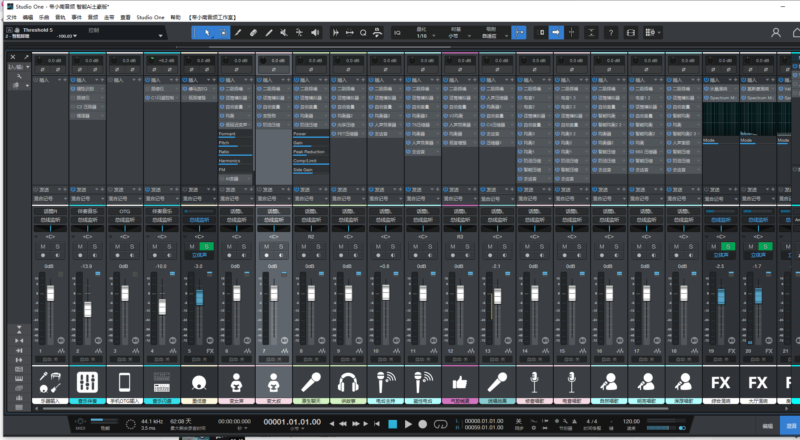Image resolution: width=800 pixels, height=440 pixels.
Task: Toggle inserts power on channel 1
Action: coord(36,80)
